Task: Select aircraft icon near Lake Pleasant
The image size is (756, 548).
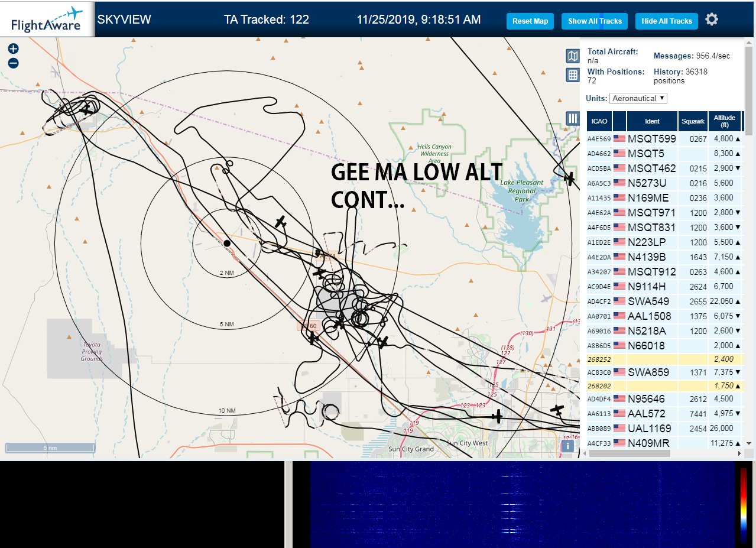Action: [x=569, y=178]
